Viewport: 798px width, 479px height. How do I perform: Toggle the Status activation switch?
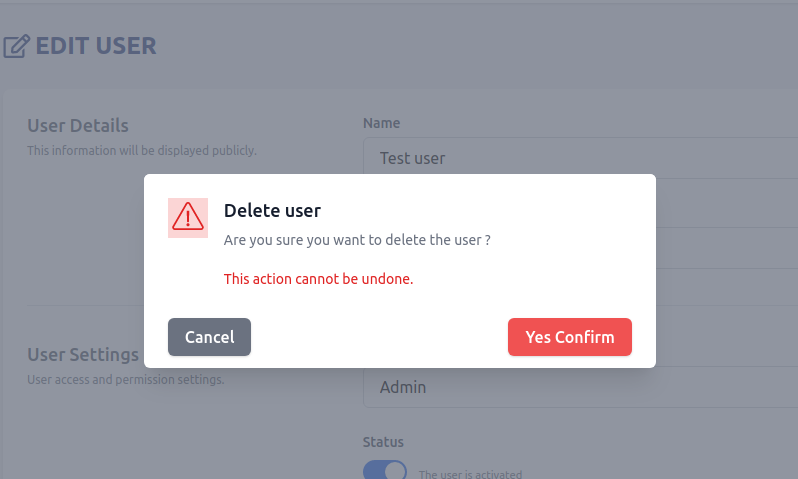[x=385, y=470]
